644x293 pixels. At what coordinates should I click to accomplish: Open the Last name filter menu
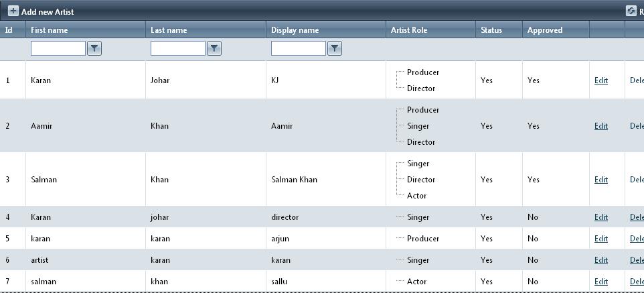(214, 48)
